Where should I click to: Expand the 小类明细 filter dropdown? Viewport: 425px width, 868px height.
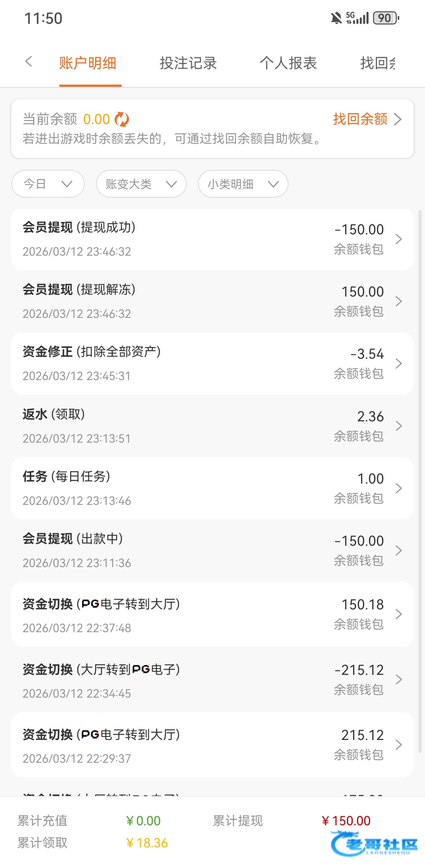click(x=243, y=184)
